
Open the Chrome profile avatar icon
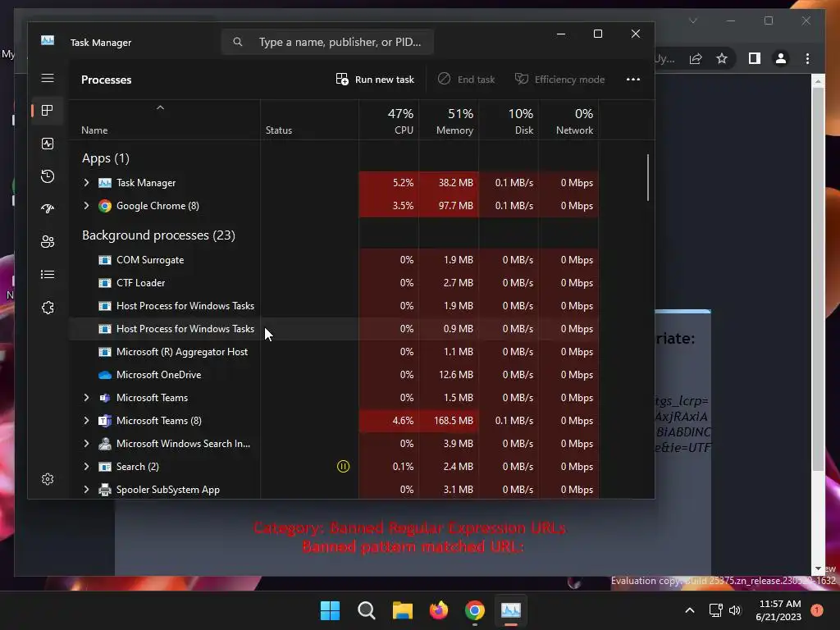pyautogui.click(x=781, y=58)
